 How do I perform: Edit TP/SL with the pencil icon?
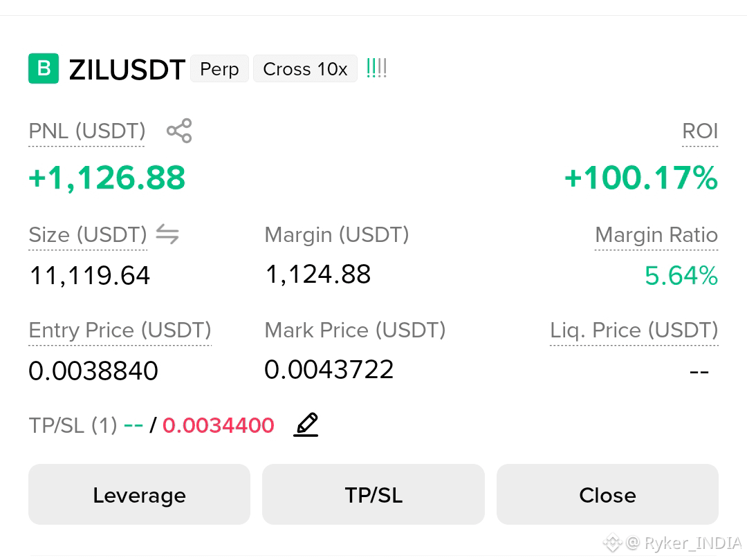pyautogui.click(x=306, y=424)
